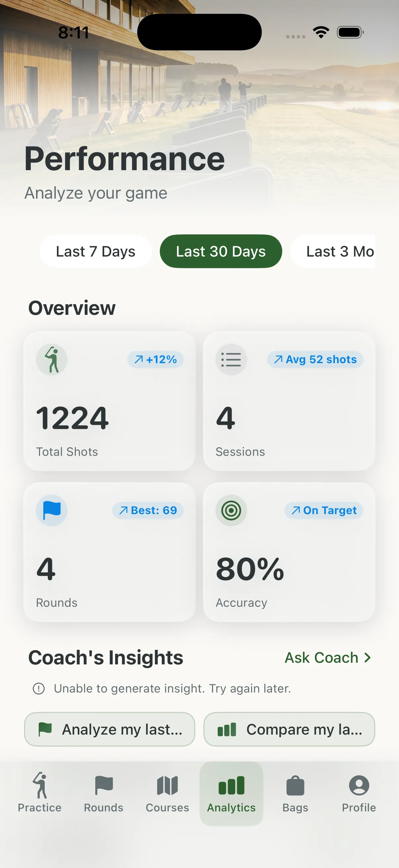The image size is (399, 868).
Task: Tap the On Target badge
Action: tap(324, 510)
